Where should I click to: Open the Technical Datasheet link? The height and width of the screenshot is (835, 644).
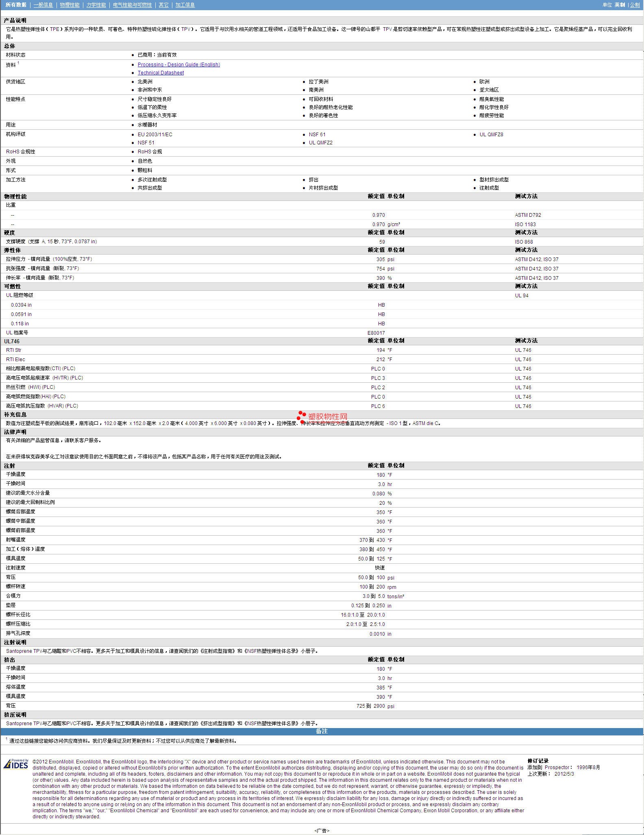coord(161,73)
